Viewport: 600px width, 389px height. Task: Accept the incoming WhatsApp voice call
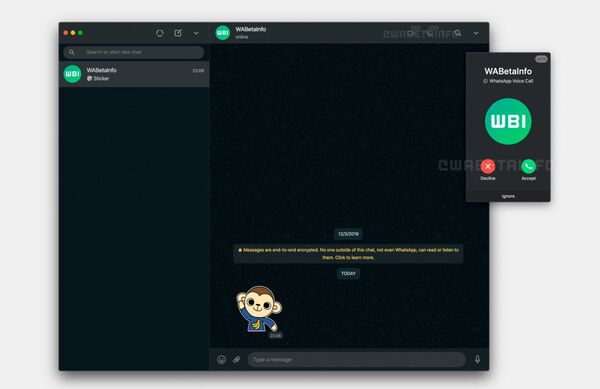[528, 166]
